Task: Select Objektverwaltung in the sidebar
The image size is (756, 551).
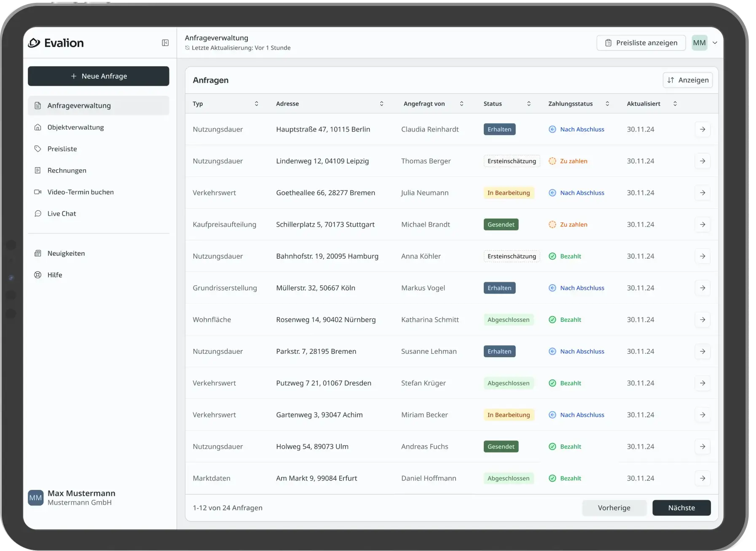Action: pos(75,127)
